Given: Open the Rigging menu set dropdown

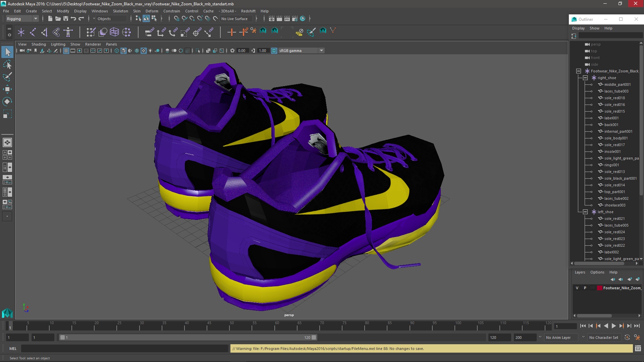Looking at the screenshot, I should tap(22, 19).
